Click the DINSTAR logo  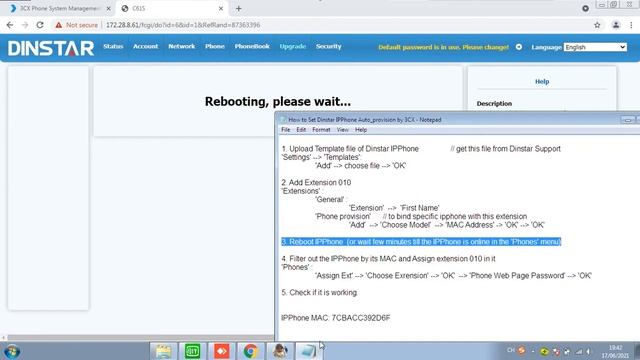(x=51, y=48)
